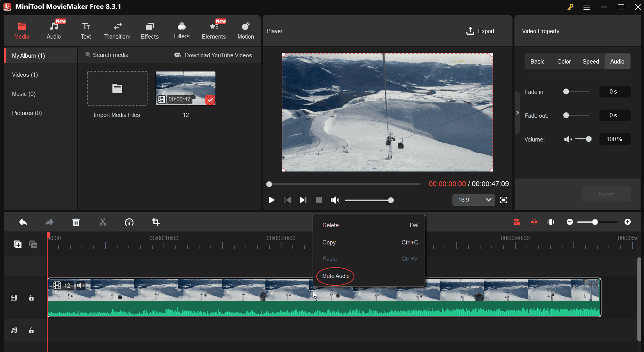The height and width of the screenshot is (352, 644).
Task: Open the Effects panel
Action: click(x=149, y=30)
